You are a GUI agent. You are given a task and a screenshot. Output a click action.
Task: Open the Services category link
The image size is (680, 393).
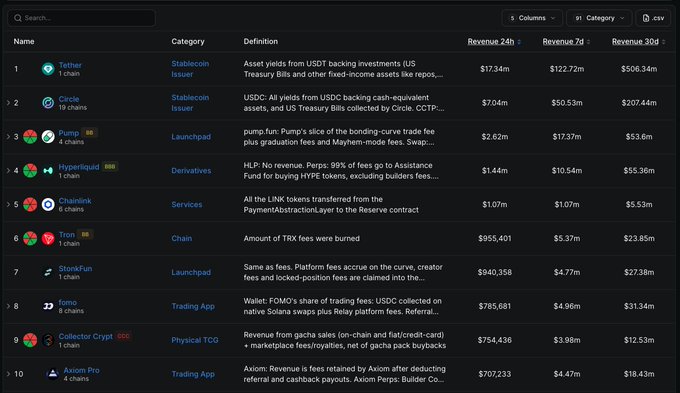click(186, 204)
